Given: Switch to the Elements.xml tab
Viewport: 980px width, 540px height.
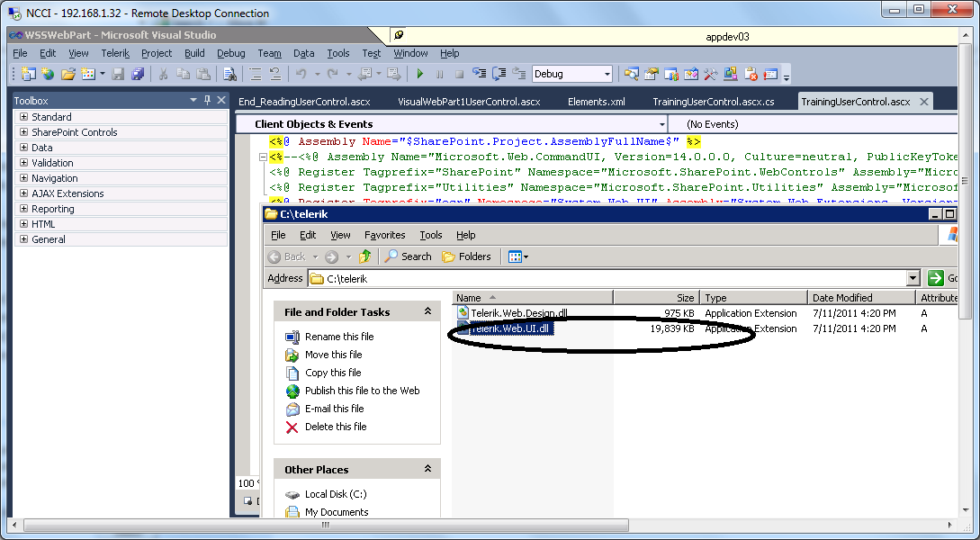Looking at the screenshot, I should click(597, 101).
